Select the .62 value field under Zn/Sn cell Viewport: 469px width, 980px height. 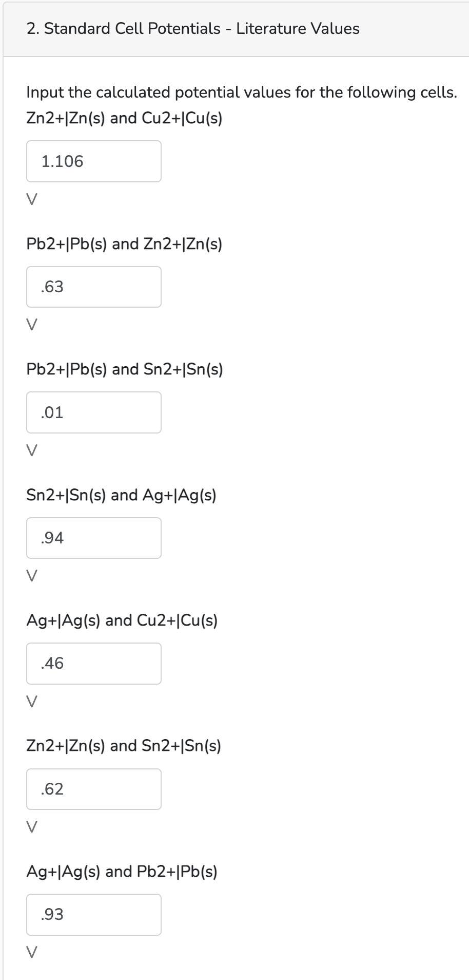tap(93, 789)
